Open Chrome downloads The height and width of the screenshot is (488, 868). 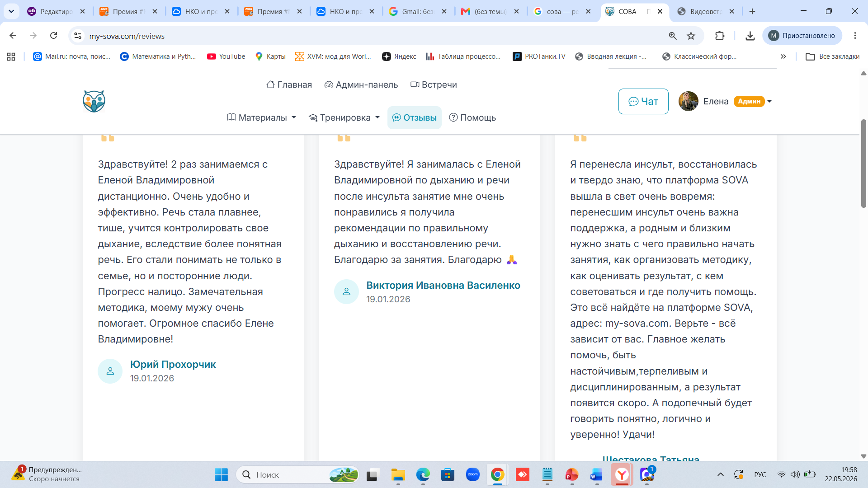click(x=750, y=36)
